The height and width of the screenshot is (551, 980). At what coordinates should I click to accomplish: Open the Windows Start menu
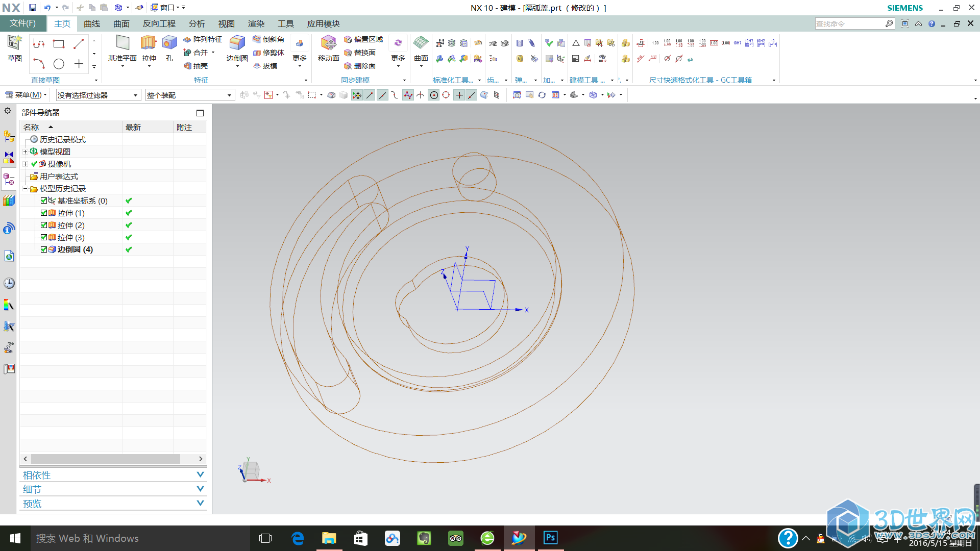(15, 538)
